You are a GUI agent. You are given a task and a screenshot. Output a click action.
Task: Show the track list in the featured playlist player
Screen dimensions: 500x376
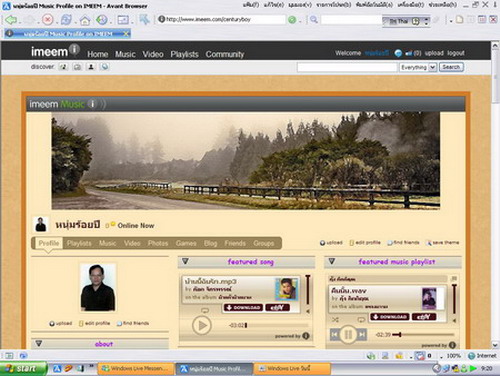tap(454, 278)
